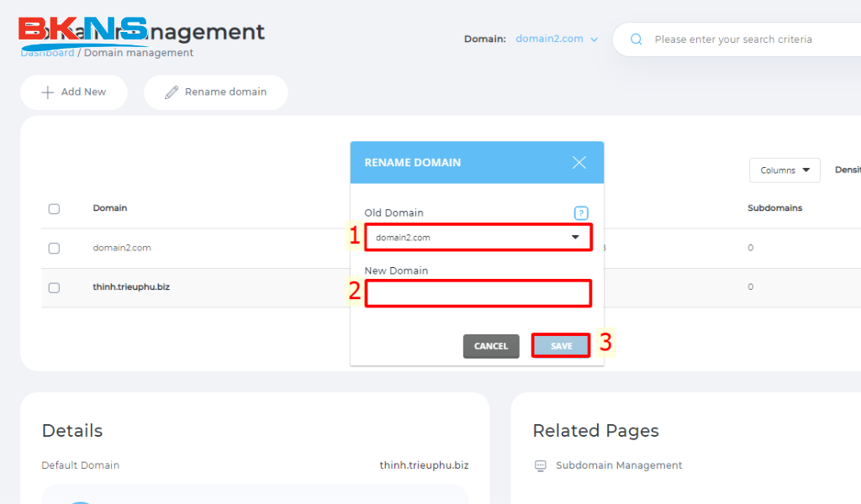Click the help question-mark icon beside Old Domain
This screenshot has height=504, width=861.
tap(581, 213)
